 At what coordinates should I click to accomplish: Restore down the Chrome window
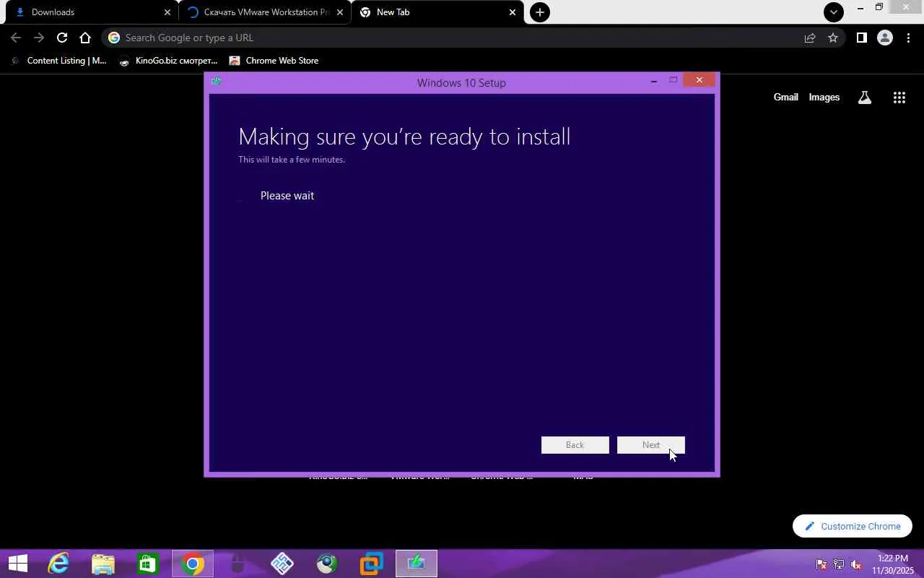[x=879, y=7]
